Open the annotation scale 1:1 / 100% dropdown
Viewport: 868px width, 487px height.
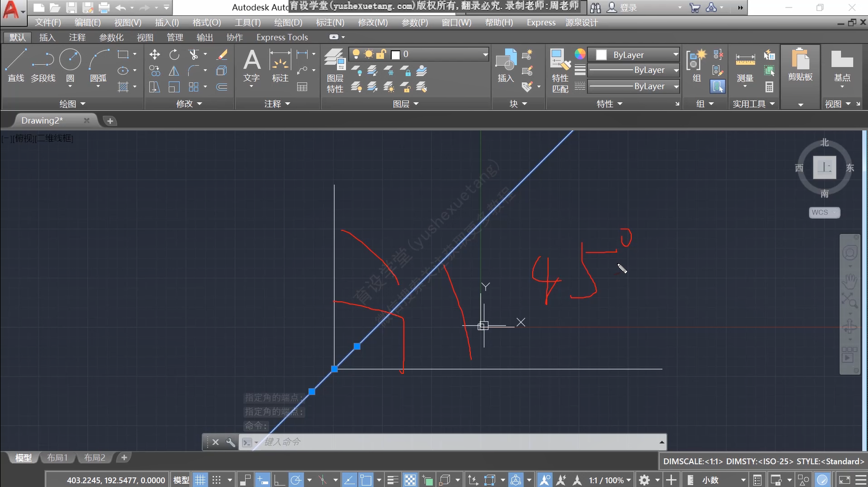coord(610,480)
